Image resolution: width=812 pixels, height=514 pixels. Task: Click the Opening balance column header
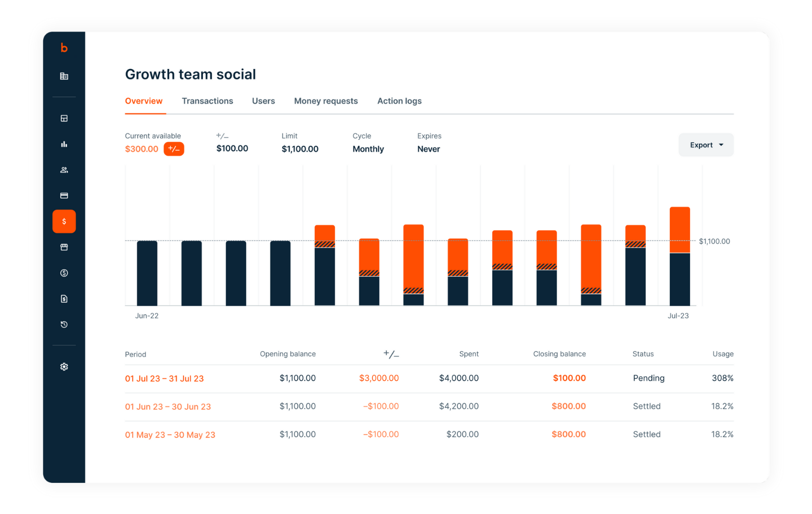288,354
